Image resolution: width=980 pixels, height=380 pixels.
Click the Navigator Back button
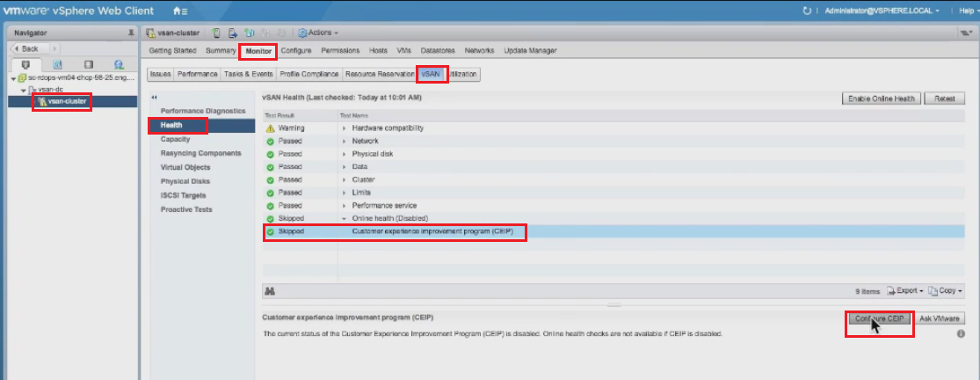pos(29,48)
